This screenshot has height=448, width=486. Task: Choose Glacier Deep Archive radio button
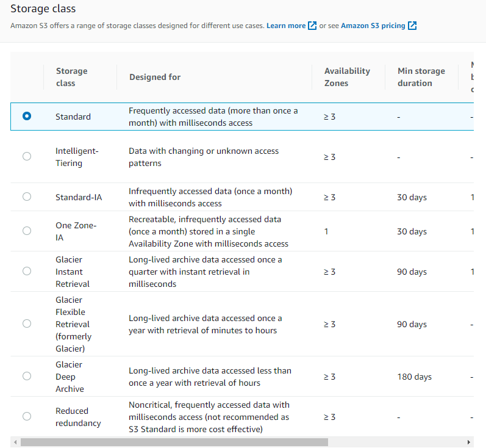coord(27,376)
